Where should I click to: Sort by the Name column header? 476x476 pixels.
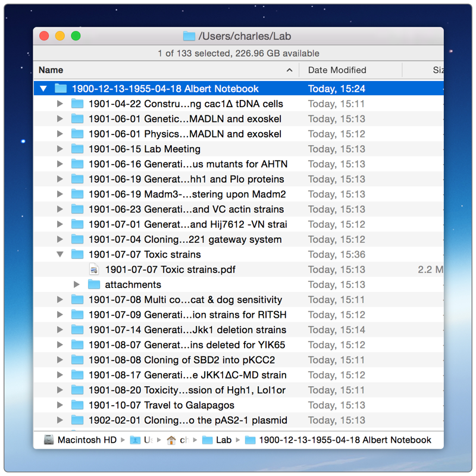166,70
